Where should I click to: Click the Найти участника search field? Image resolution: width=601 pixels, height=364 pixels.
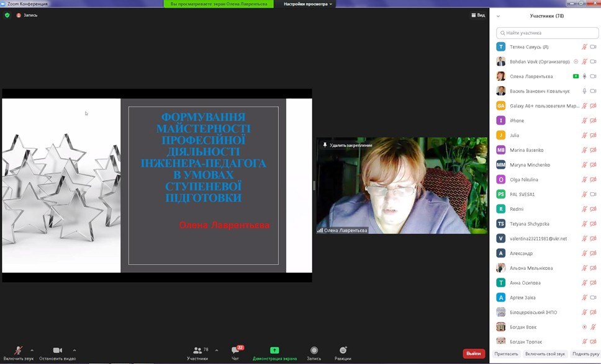(548, 33)
